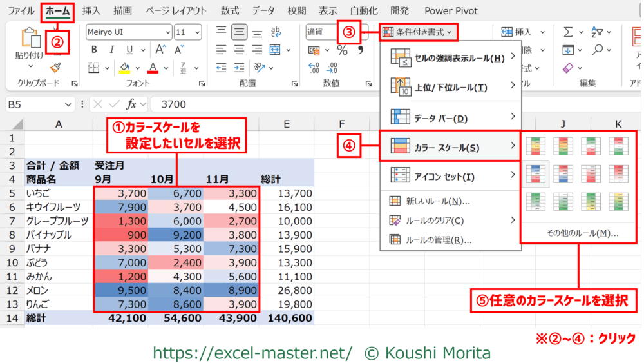Apply Italic formatting
The height and width of the screenshot is (363, 644).
point(113,50)
